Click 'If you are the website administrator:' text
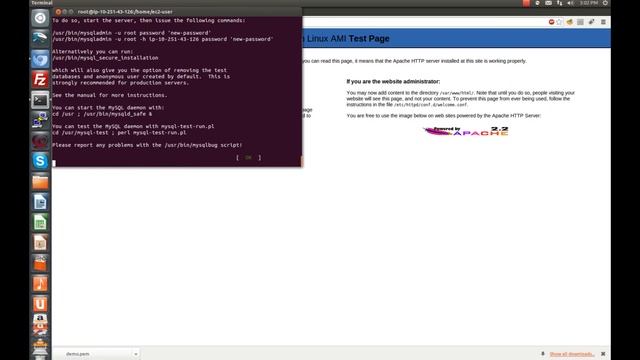This screenshot has width=640, height=360. pyautogui.click(x=393, y=82)
